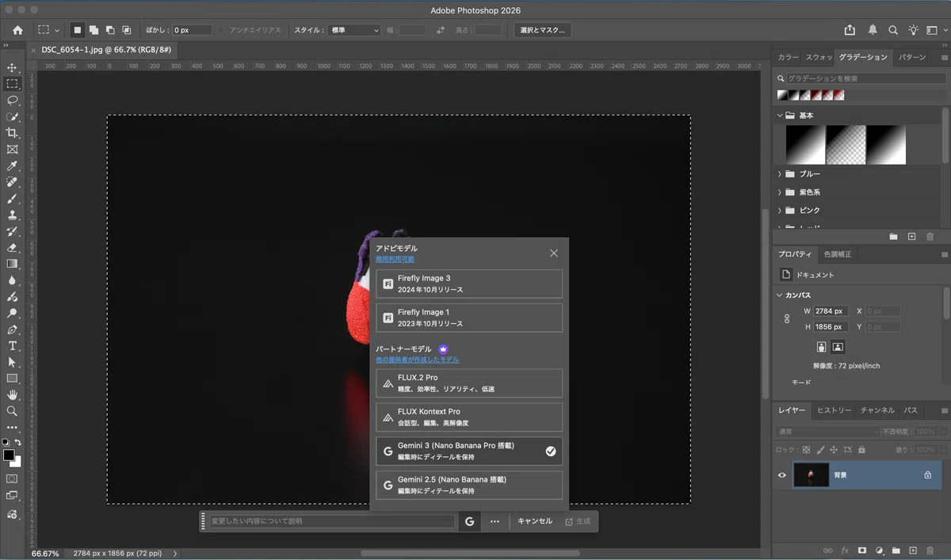Open the Discover lightbulb icon
951x560 pixels.
(x=914, y=30)
